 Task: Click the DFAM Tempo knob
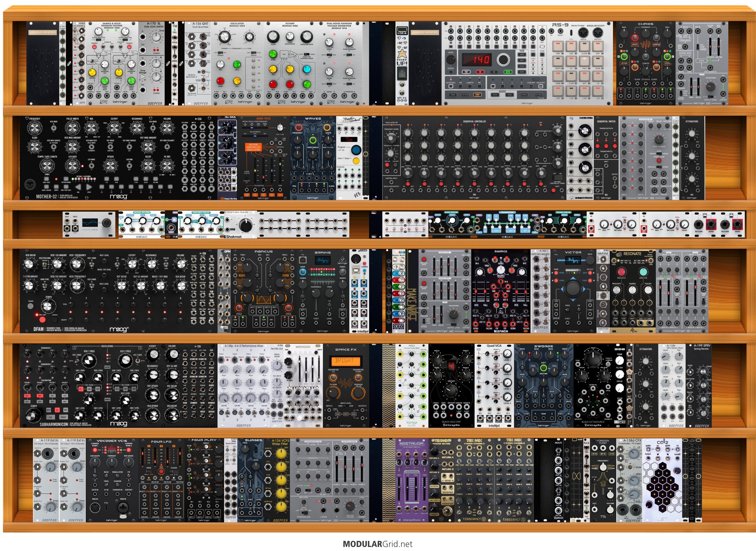48,305
